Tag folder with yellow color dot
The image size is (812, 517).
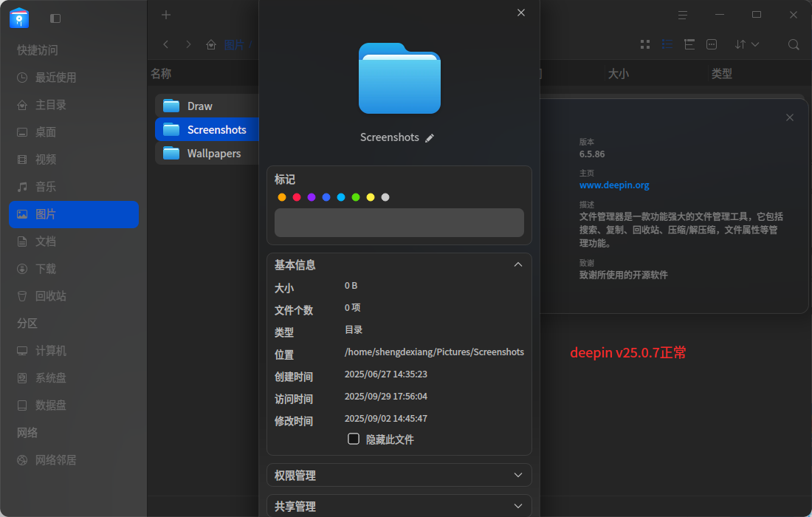(371, 197)
